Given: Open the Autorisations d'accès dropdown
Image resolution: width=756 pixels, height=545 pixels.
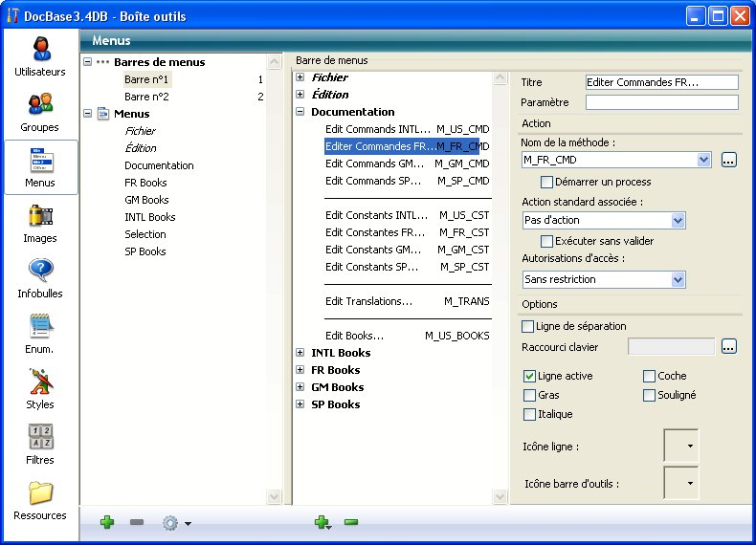Looking at the screenshot, I should coord(678,279).
